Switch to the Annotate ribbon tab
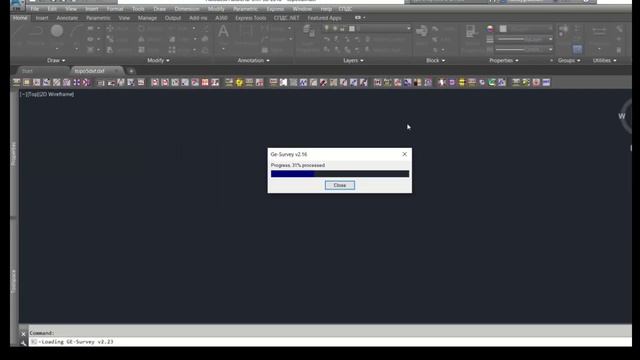The height and width of the screenshot is (360, 640). pos(67,18)
